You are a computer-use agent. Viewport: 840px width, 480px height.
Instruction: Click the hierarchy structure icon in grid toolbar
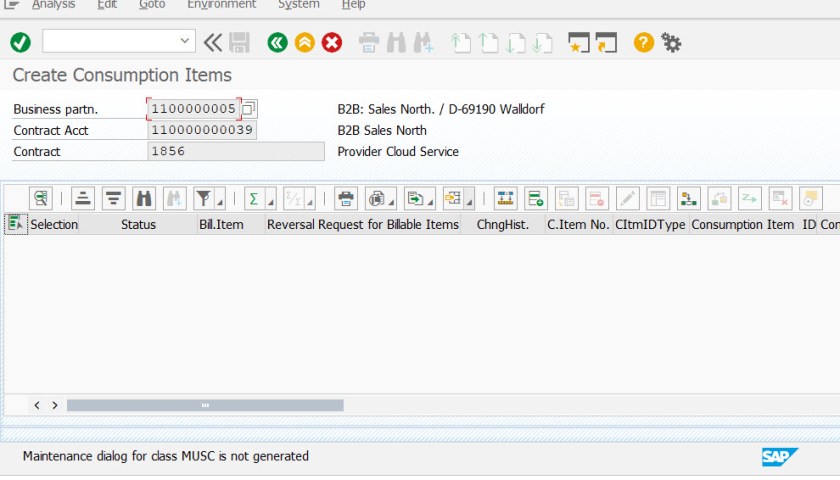(688, 199)
